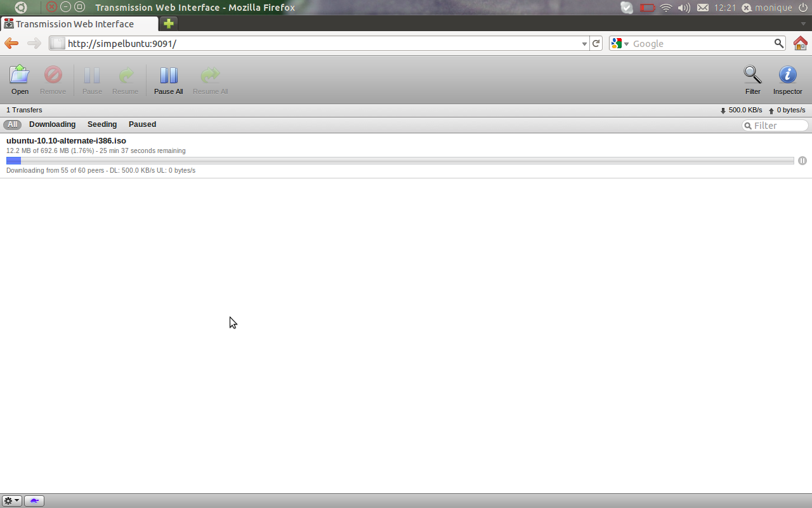812x508 pixels.
Task: Select the Paused filter
Action: (142, 124)
